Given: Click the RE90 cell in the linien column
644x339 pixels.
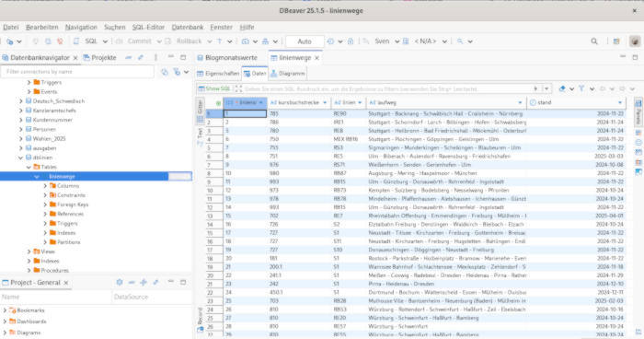Looking at the screenshot, I should pyautogui.click(x=349, y=113).
